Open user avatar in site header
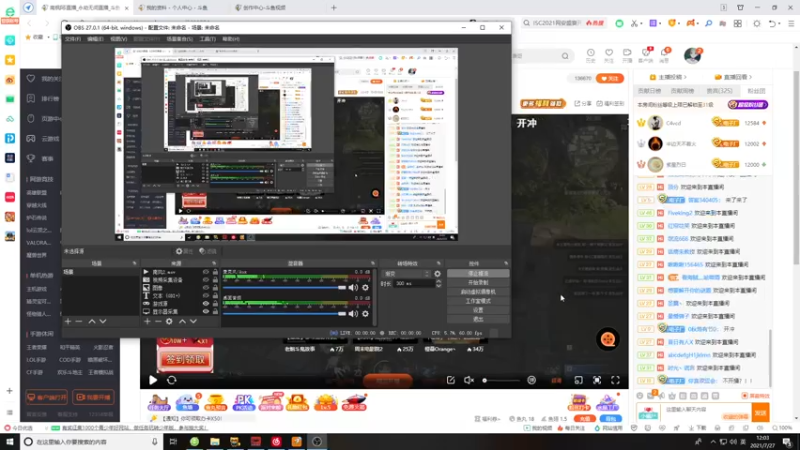The image size is (800, 450). (x=692, y=56)
